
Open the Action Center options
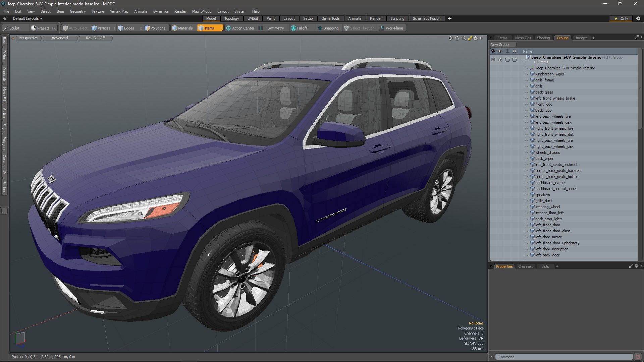tap(240, 28)
